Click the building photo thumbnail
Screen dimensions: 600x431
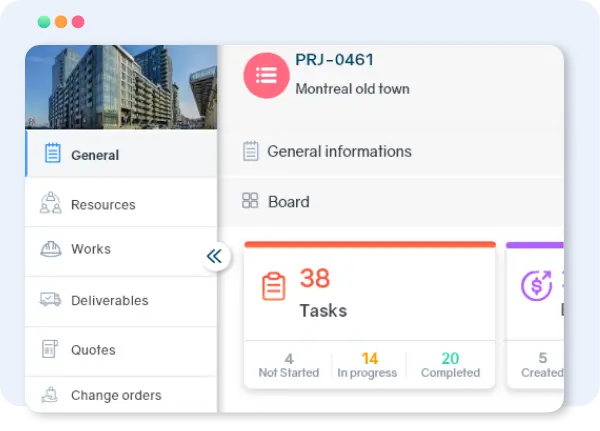click(121, 87)
